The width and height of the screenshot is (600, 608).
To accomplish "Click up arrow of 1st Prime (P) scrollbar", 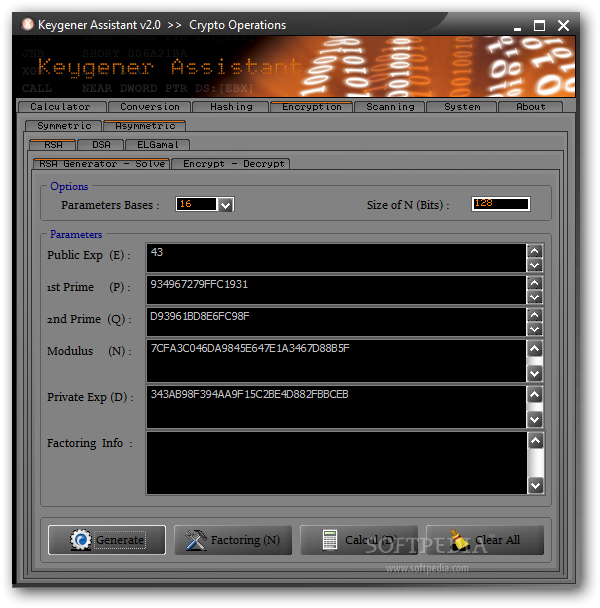I will point(535,283).
